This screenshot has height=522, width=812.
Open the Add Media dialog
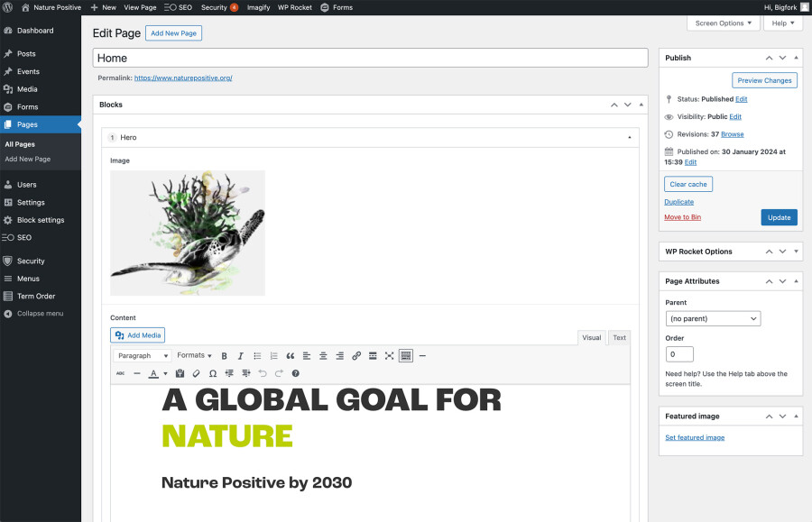(x=137, y=334)
